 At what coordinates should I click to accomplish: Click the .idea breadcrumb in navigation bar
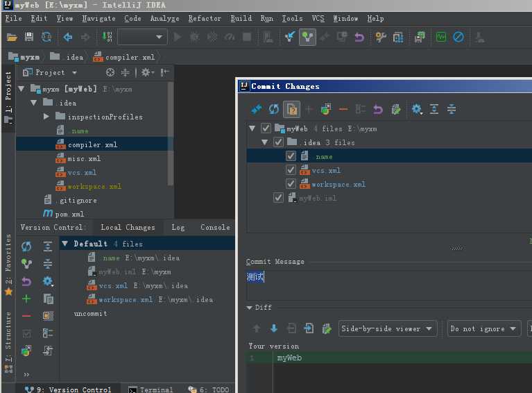click(x=67, y=57)
